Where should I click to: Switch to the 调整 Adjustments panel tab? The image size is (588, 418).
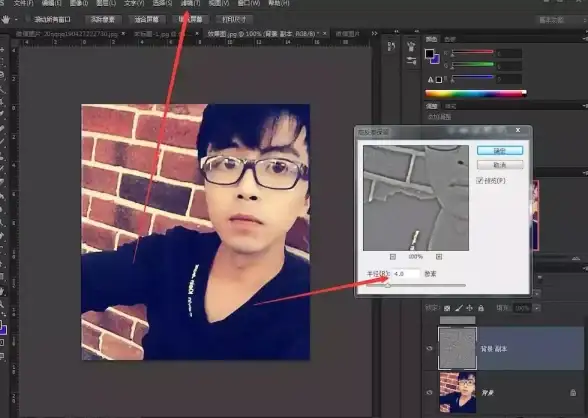432,106
